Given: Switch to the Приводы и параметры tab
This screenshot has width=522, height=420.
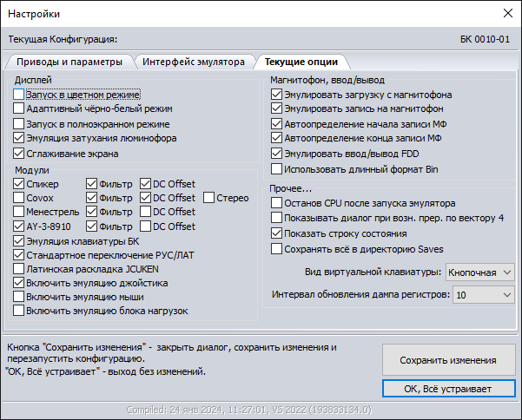Looking at the screenshot, I should [x=69, y=62].
